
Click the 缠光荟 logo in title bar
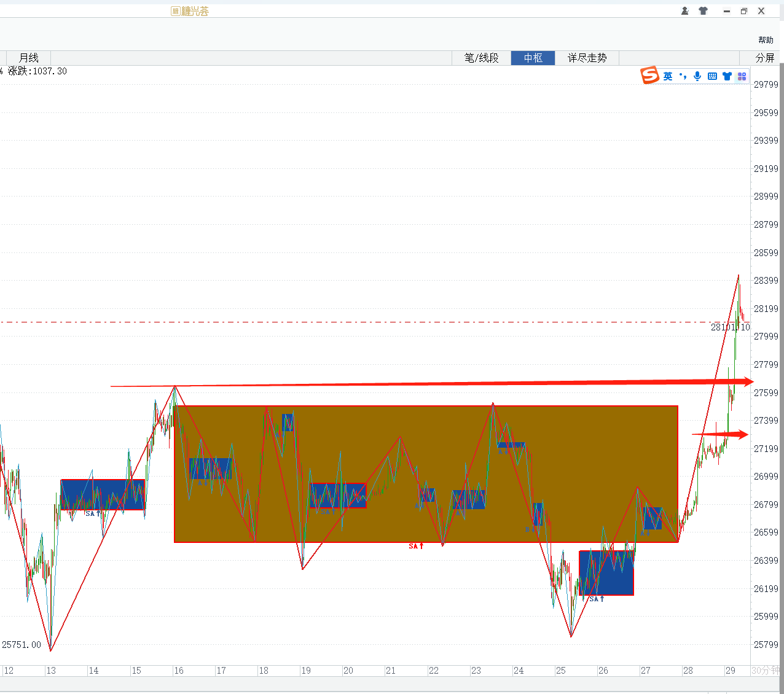(190, 11)
